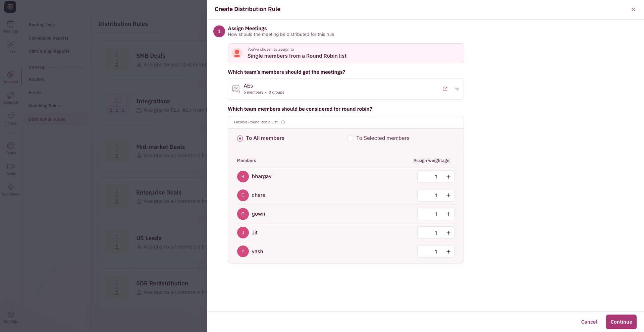Open AEs team in new window icon

coord(445,89)
